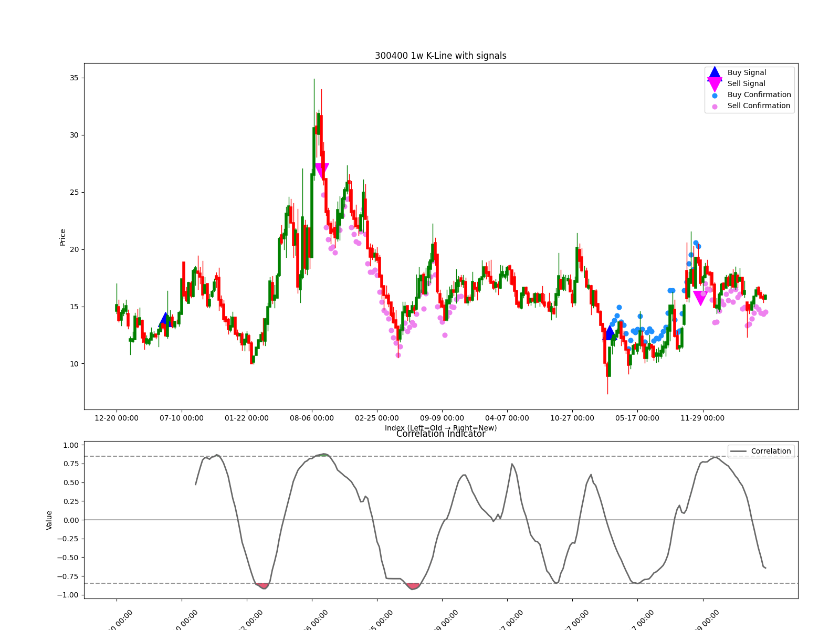Click the positive "0.25" correlation tick label
This screenshot has height=630, width=840.
(71, 502)
